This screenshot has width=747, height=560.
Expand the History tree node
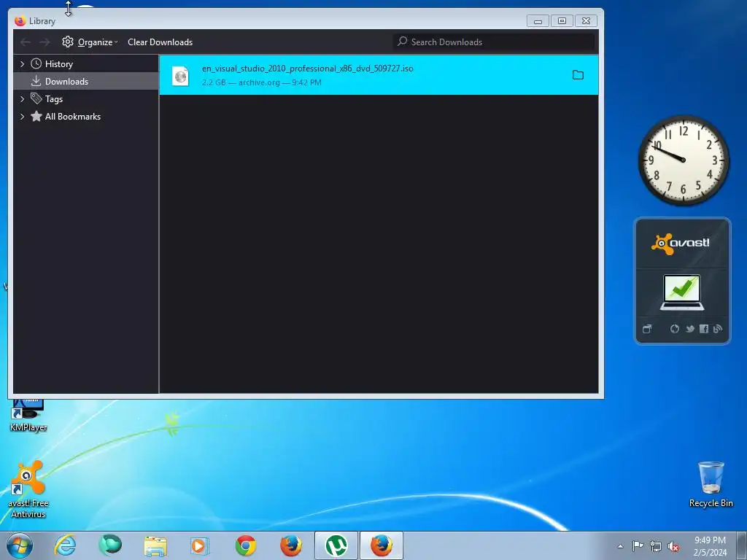(22, 64)
